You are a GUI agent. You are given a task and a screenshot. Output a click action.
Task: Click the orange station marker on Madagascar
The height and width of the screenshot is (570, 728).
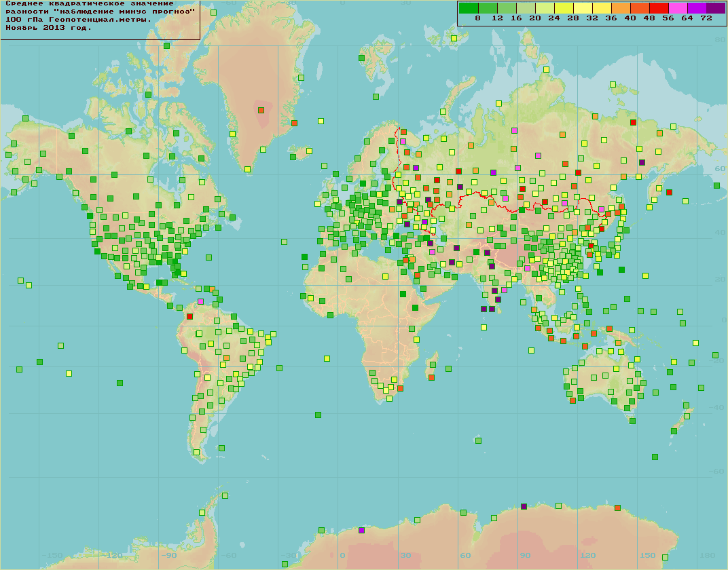(431, 377)
